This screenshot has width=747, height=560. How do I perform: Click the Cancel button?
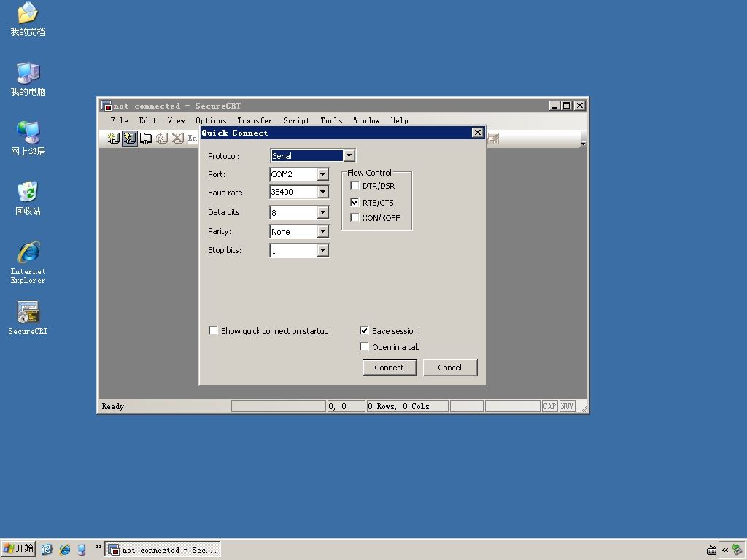click(449, 367)
